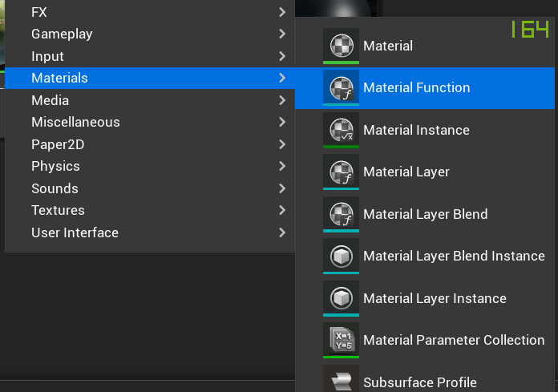Screen dimensions: 558x392
Task: Open the Input category menu
Action: click(x=48, y=56)
